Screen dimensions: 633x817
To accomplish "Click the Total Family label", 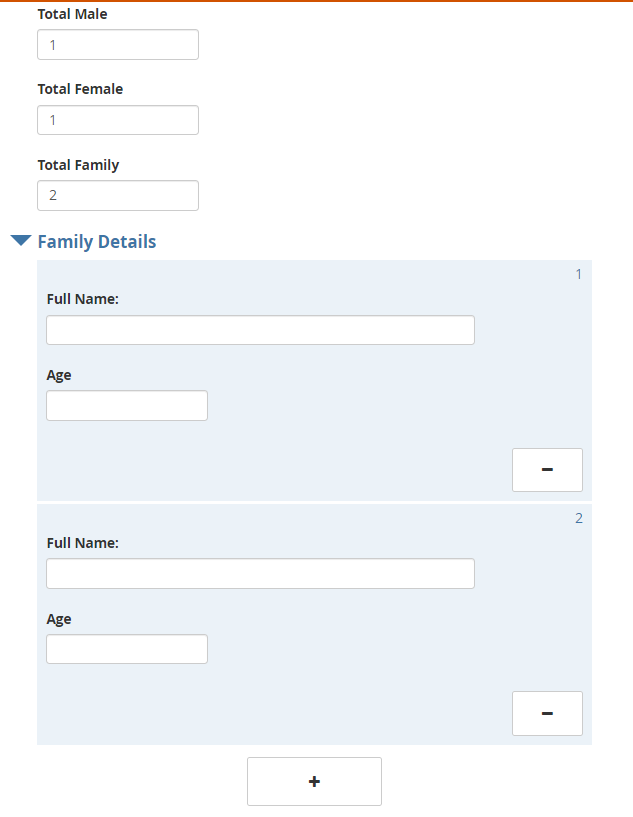I will pyautogui.click(x=78, y=165).
